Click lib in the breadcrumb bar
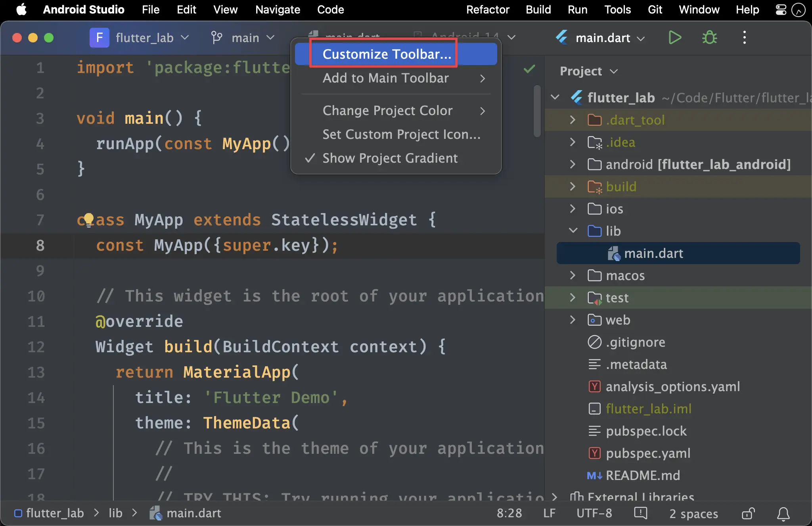This screenshot has height=526, width=812. click(x=115, y=513)
